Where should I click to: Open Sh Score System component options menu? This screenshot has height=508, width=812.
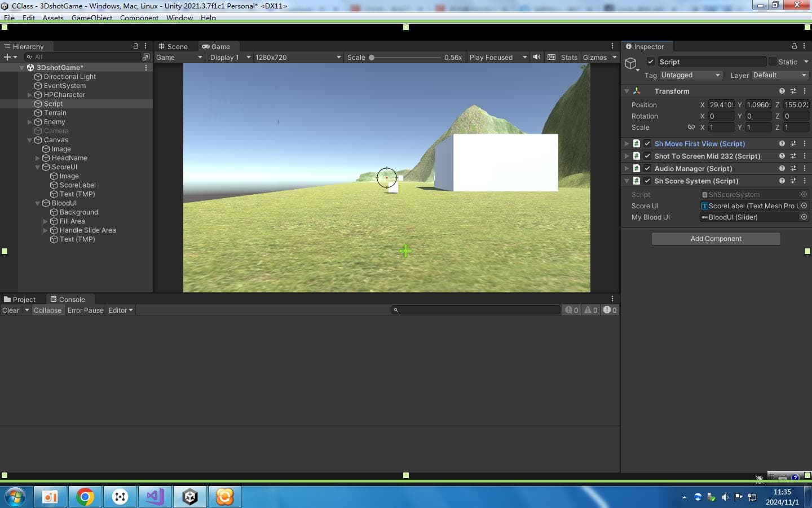(x=805, y=181)
